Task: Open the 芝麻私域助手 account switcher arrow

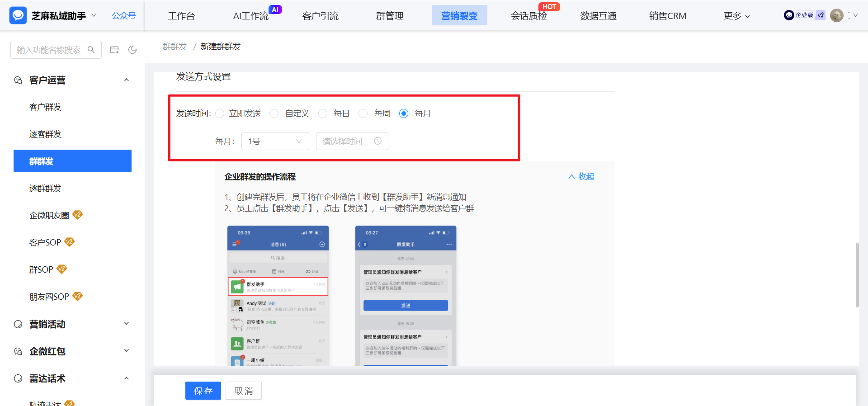Action: 94,15
